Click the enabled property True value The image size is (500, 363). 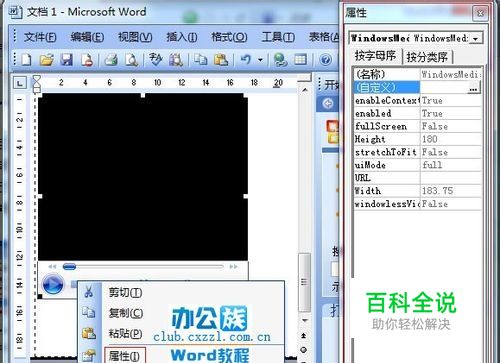pos(451,113)
